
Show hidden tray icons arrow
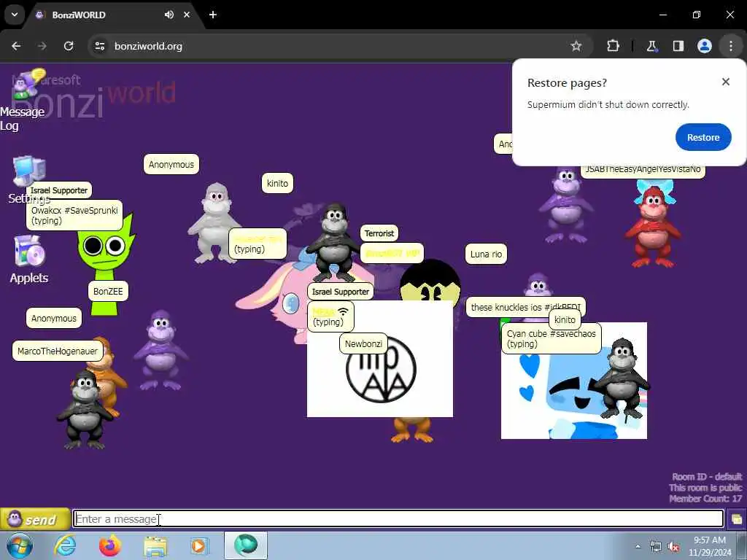pyautogui.click(x=638, y=546)
